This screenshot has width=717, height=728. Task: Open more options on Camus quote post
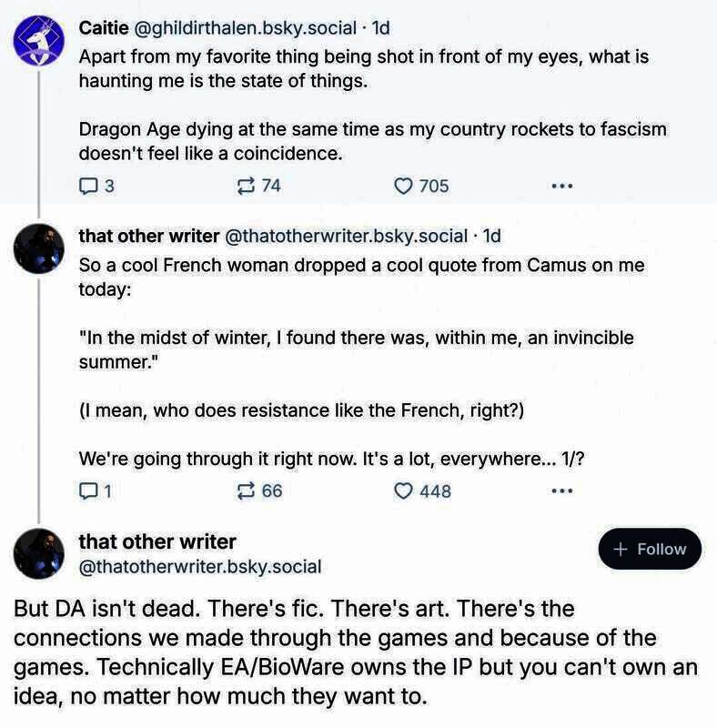coord(562,490)
